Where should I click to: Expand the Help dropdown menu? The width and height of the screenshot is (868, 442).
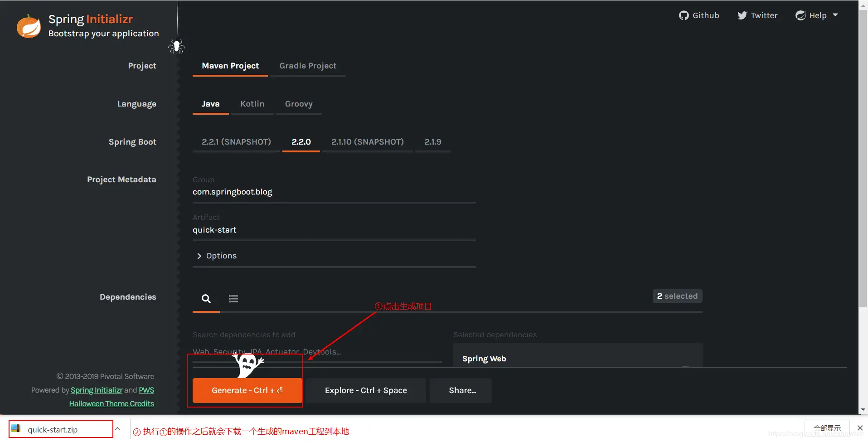click(835, 15)
